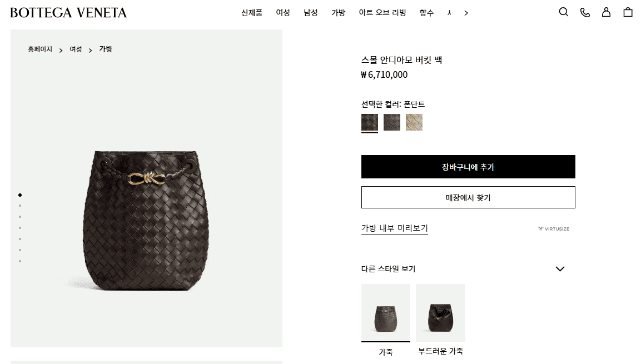This screenshot has width=641, height=364.
Task: Click the phone contact icon
Action: tap(585, 12)
